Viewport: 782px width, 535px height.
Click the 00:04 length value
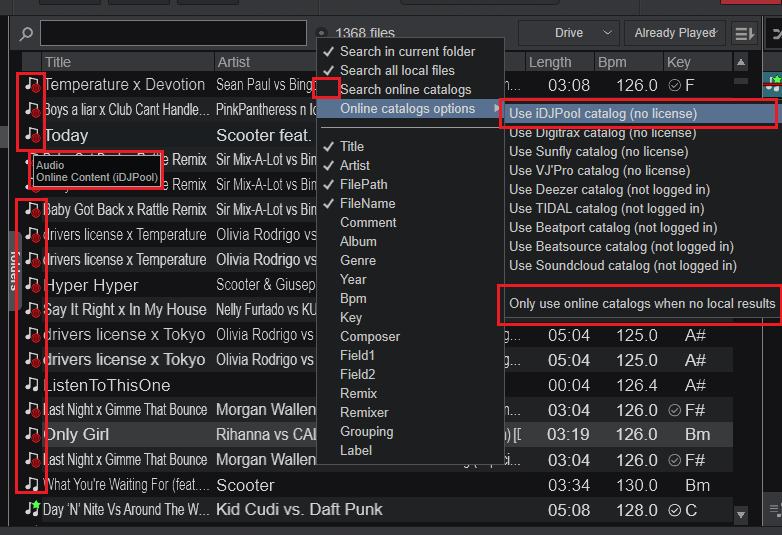click(x=569, y=385)
